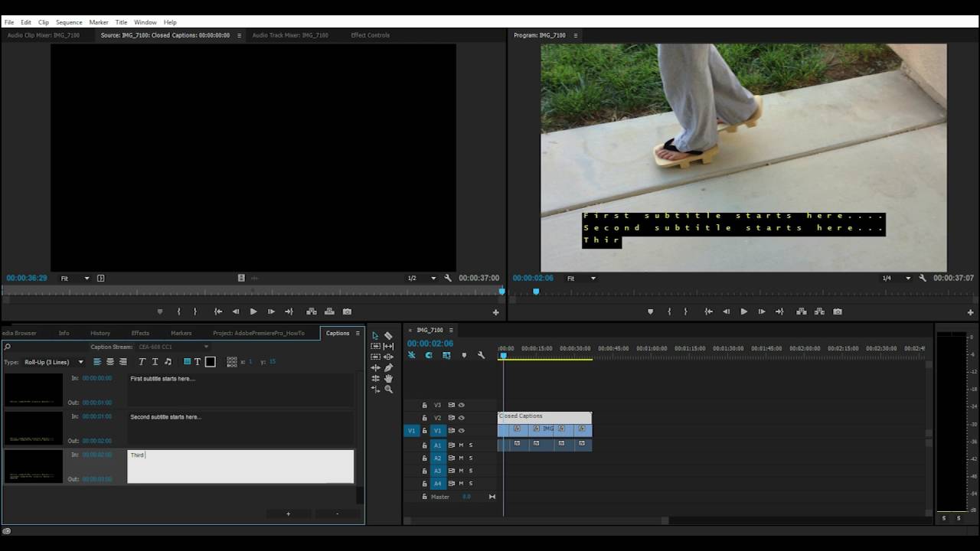The height and width of the screenshot is (551, 980).
Task: Hide the V2 track using eye icon
Action: pyautogui.click(x=461, y=418)
